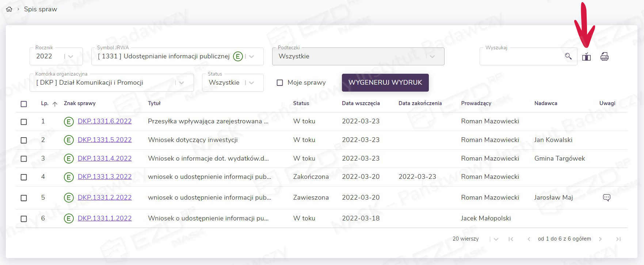Click the Spis spraw breadcrumb item
This screenshot has height=265, width=644.
tap(41, 9)
